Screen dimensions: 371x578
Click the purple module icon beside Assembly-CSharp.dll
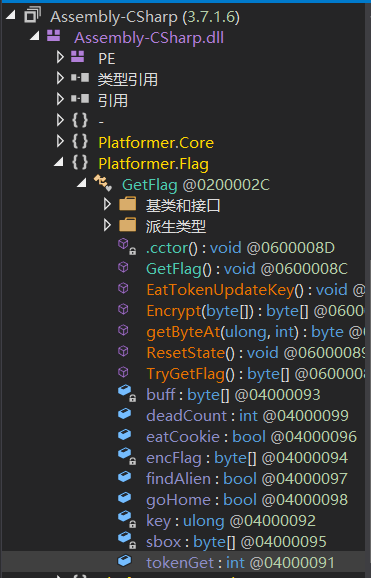pos(53,36)
